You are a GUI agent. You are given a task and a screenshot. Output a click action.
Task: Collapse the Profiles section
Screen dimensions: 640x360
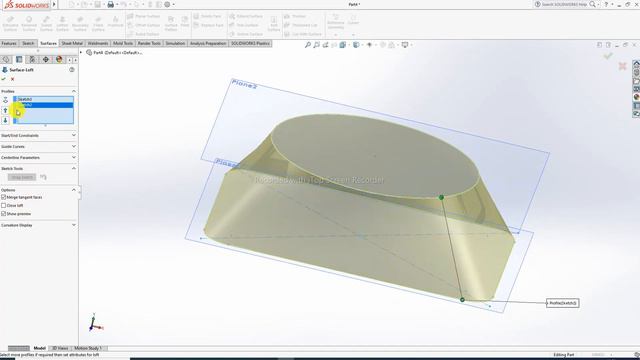pos(74,91)
